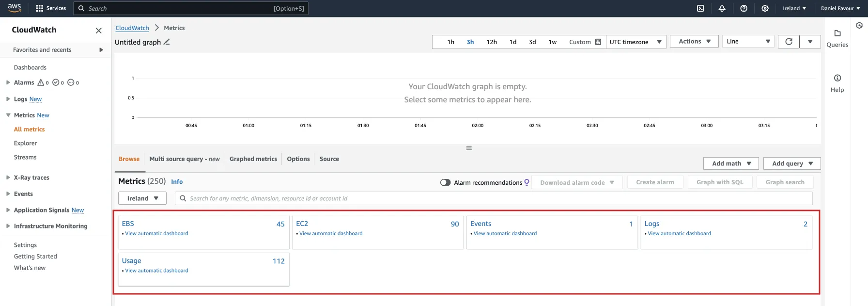Open the Add query dropdown
Viewport: 868px width, 306px height.
click(x=792, y=163)
